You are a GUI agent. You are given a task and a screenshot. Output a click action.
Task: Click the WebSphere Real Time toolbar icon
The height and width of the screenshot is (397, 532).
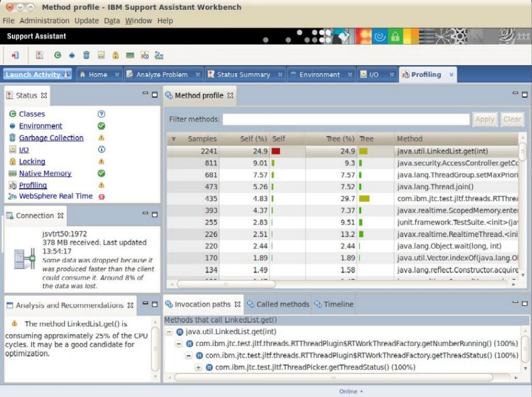[x=159, y=55]
